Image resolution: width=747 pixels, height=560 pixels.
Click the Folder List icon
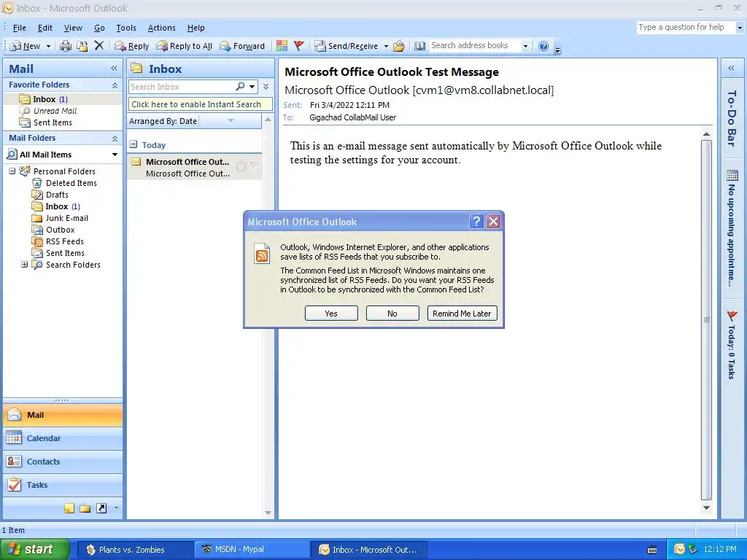pyautogui.click(x=85, y=508)
